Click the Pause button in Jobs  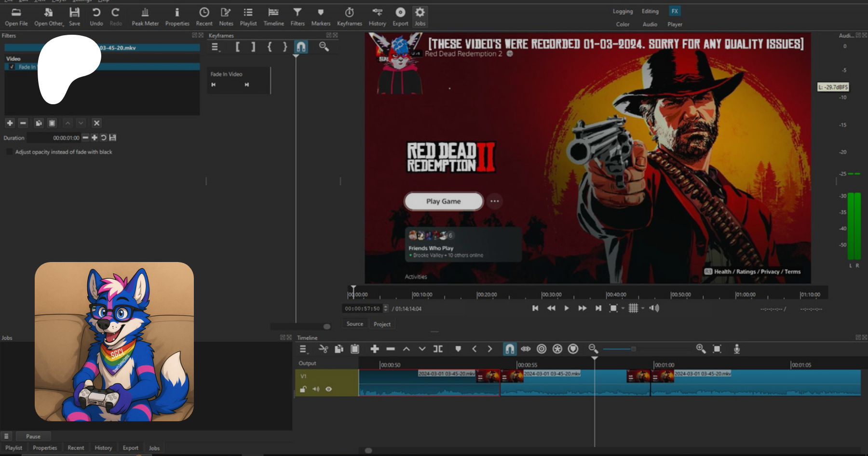[x=33, y=436]
